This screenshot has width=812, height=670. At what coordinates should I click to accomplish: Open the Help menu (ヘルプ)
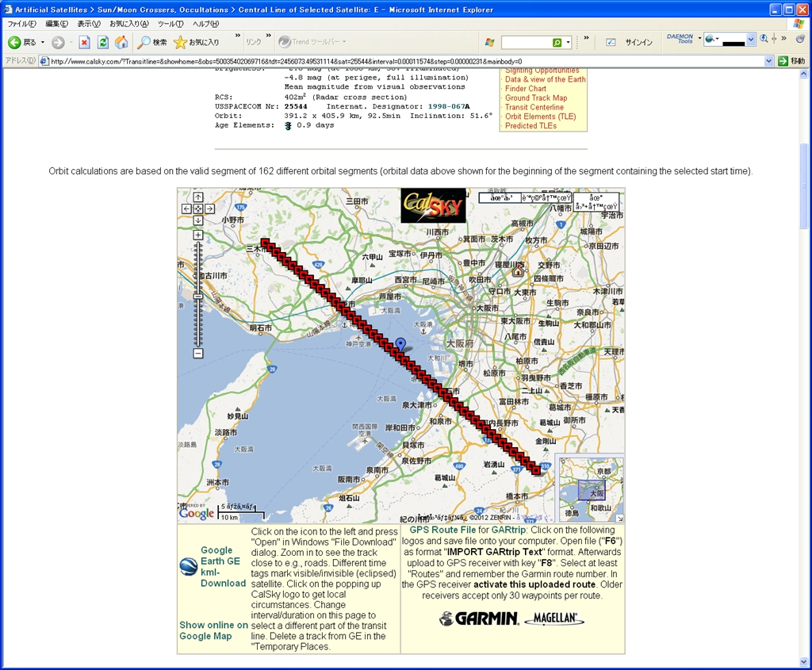[205, 24]
